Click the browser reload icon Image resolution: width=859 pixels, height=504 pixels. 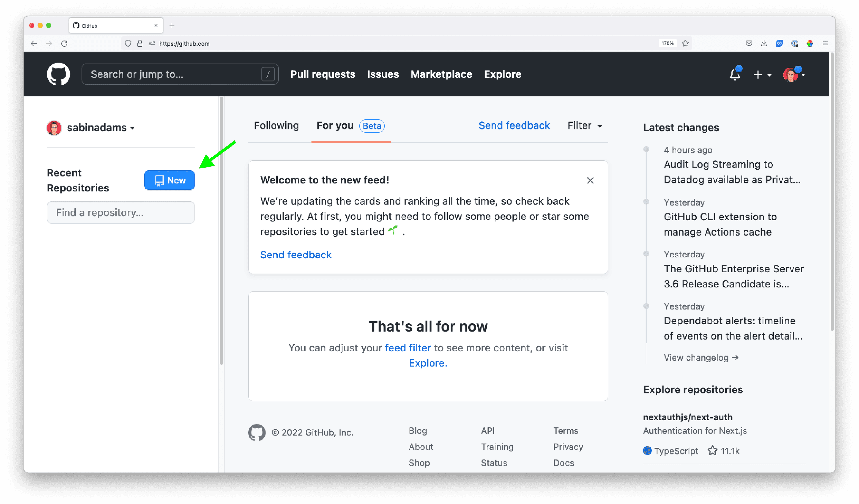tap(64, 43)
